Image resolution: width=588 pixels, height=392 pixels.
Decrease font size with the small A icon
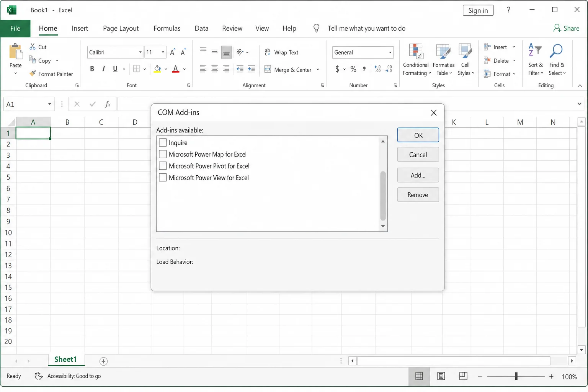click(x=183, y=52)
